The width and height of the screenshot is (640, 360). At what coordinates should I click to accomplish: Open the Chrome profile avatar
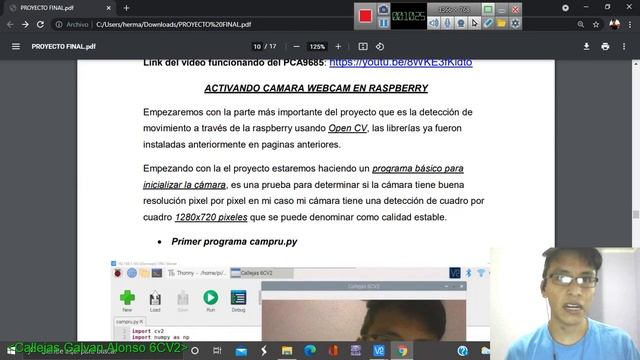pyautogui.click(x=614, y=24)
